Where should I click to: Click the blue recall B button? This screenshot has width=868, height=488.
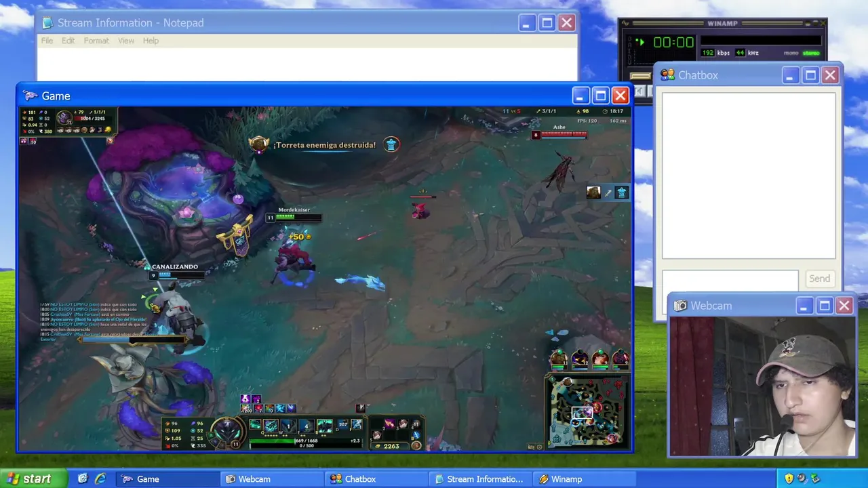click(416, 434)
